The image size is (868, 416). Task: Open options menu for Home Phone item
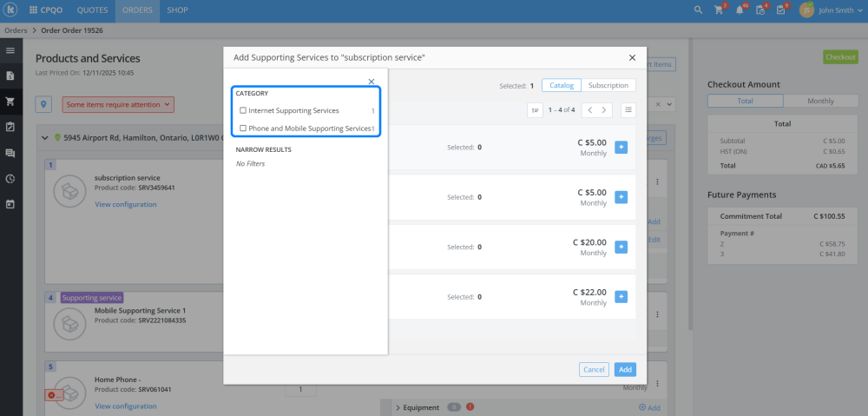point(657,383)
